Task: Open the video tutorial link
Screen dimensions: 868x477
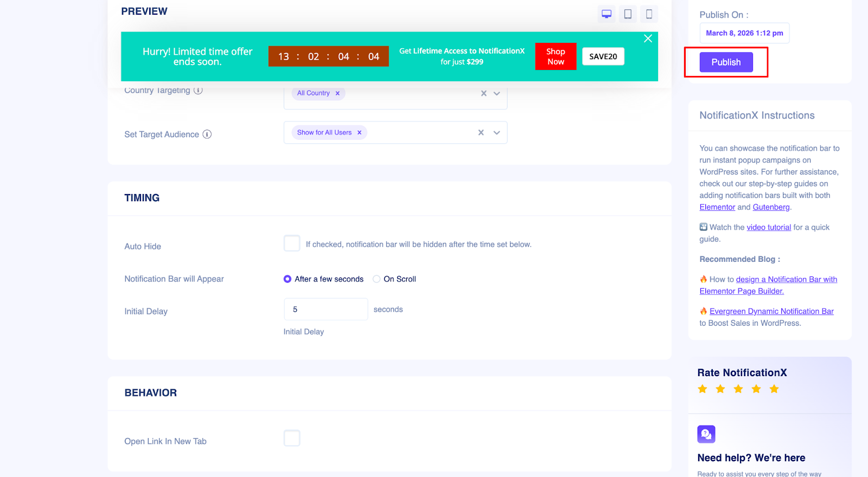Action: click(x=769, y=227)
